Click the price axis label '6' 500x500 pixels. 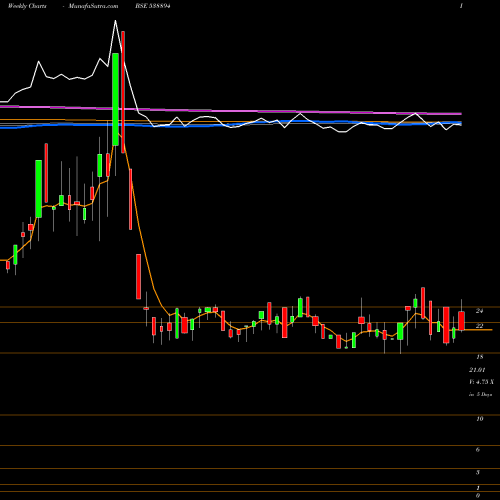(x=478, y=450)
